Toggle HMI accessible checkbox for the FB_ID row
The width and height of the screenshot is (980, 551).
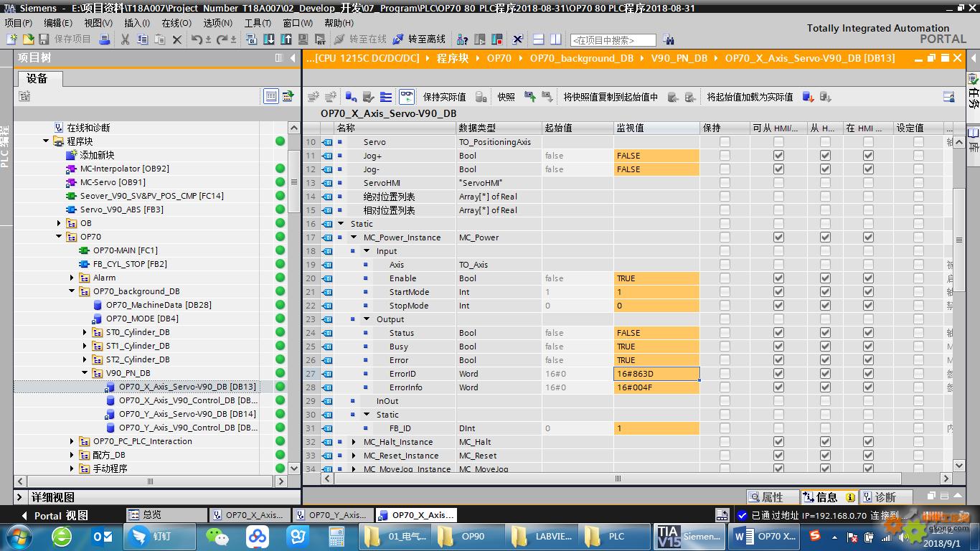click(778, 428)
